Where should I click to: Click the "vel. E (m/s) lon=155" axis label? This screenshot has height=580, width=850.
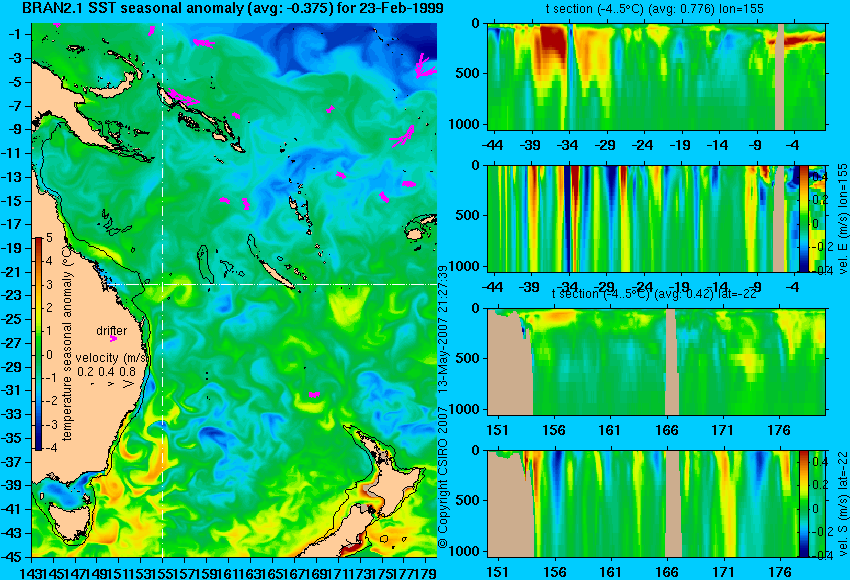click(842, 219)
